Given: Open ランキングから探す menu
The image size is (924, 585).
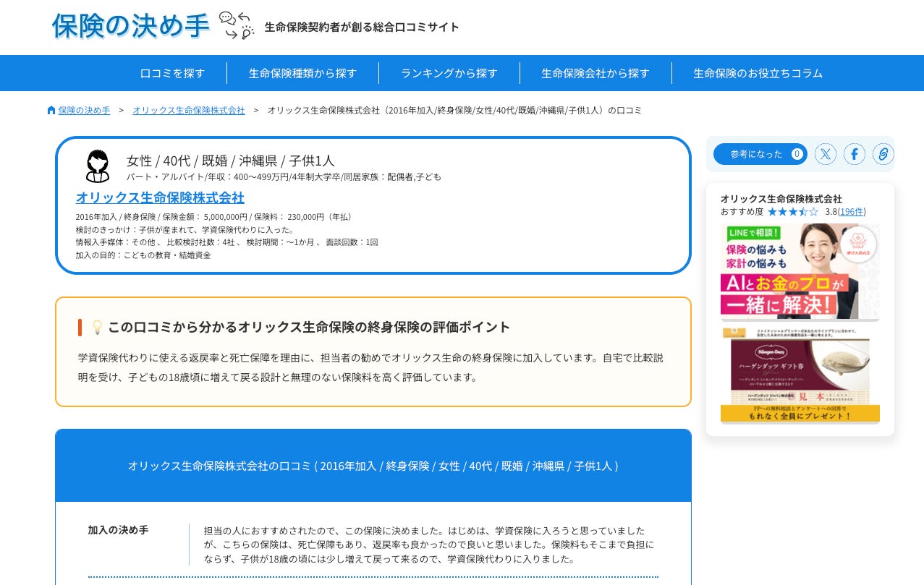Looking at the screenshot, I should pyautogui.click(x=449, y=73).
